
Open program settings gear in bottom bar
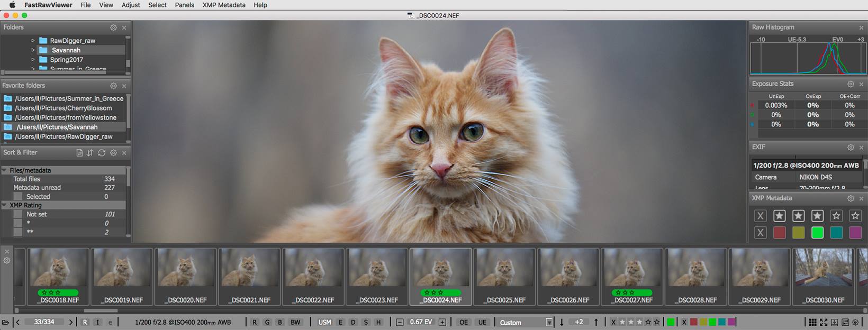click(856, 322)
